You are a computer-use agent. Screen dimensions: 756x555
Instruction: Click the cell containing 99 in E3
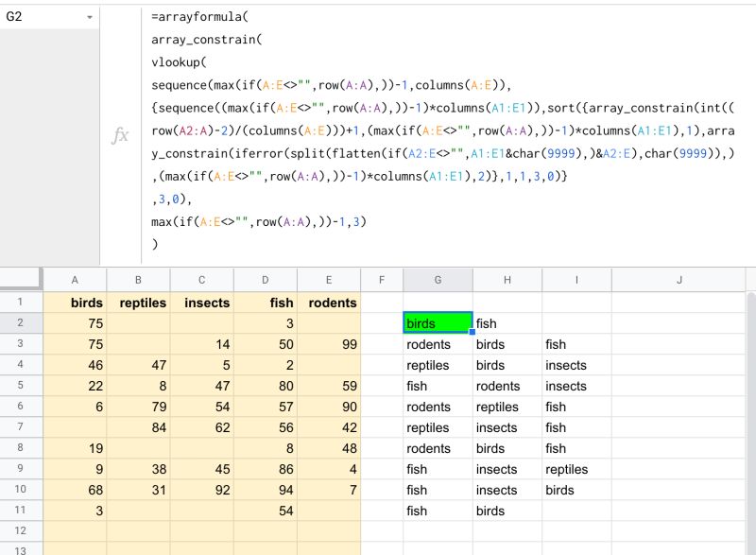pos(329,344)
